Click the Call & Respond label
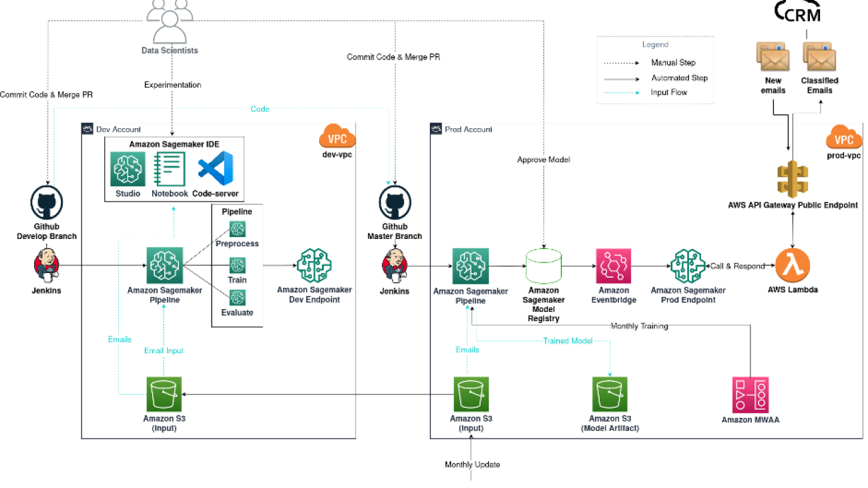The width and height of the screenshot is (868, 488). click(x=737, y=266)
